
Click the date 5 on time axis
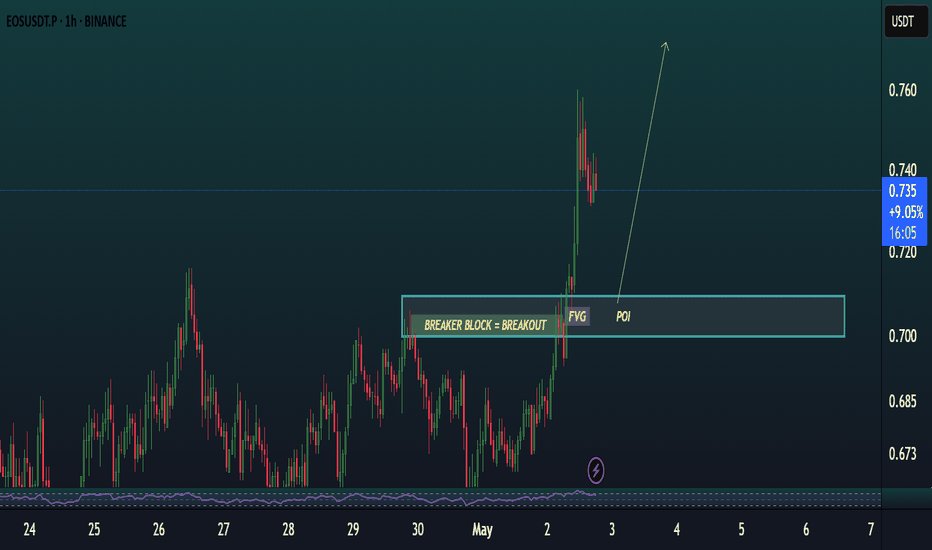pos(741,529)
